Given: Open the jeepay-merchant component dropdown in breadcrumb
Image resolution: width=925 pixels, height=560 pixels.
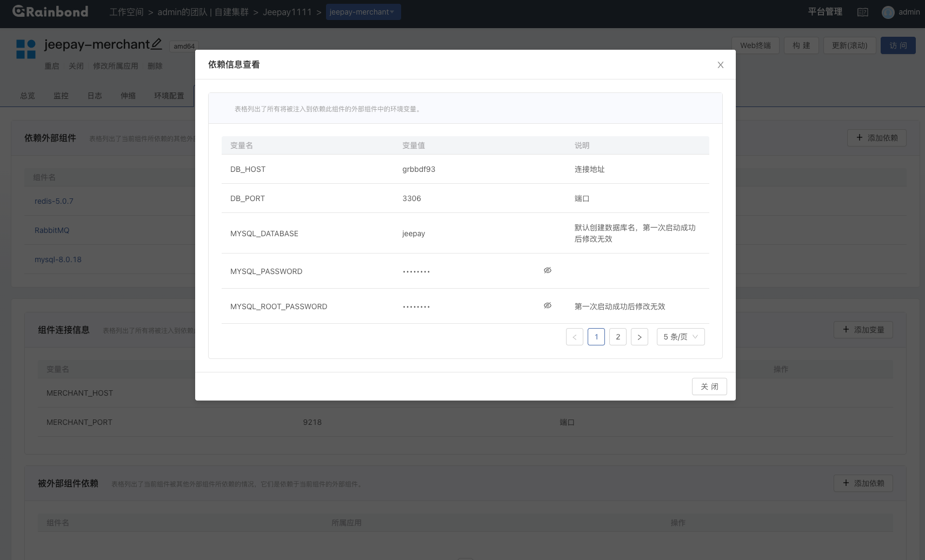Looking at the screenshot, I should [x=363, y=12].
